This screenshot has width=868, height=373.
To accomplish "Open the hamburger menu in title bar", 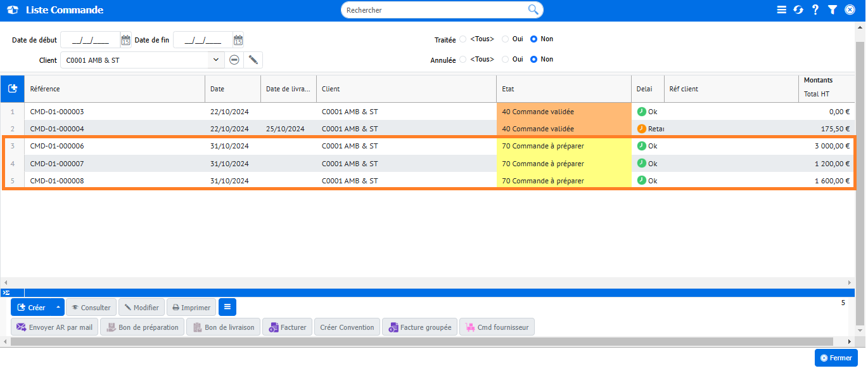I will [782, 10].
